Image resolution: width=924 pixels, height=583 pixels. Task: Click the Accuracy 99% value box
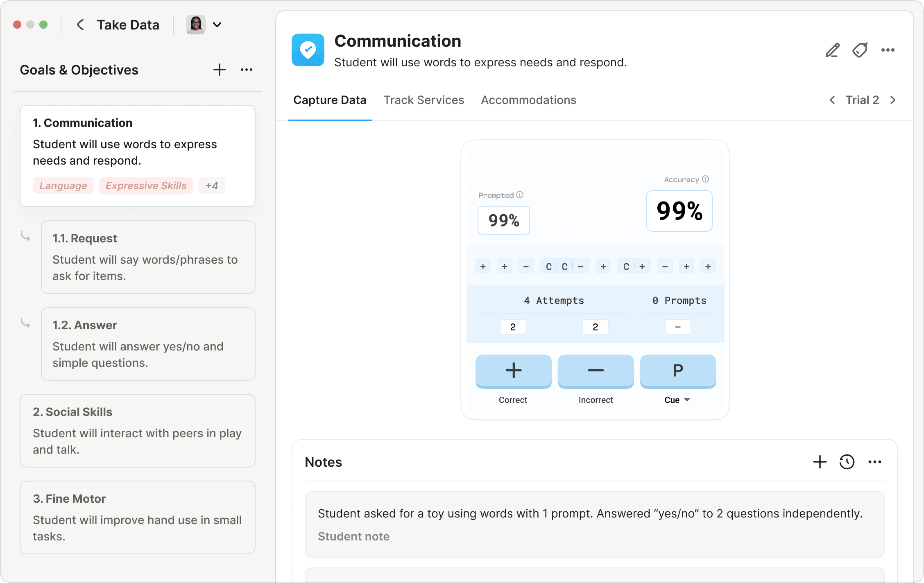click(x=679, y=211)
